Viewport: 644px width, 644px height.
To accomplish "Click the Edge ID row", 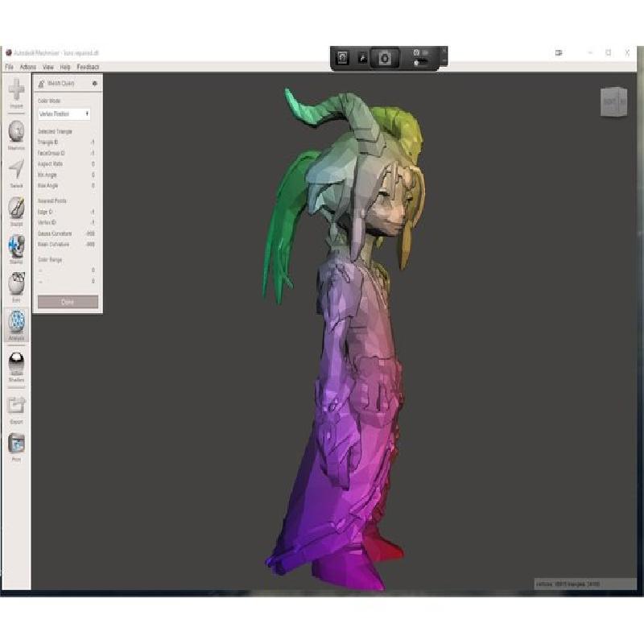I will click(x=67, y=212).
